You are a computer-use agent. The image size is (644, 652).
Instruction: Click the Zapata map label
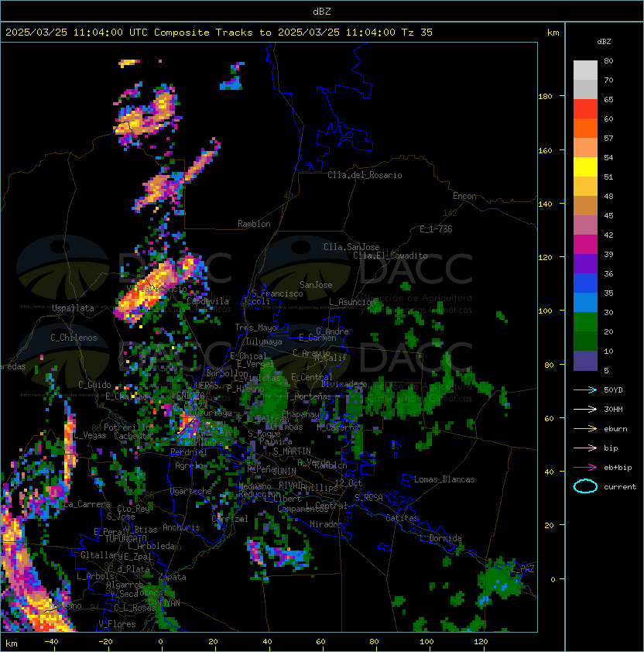pos(172,577)
